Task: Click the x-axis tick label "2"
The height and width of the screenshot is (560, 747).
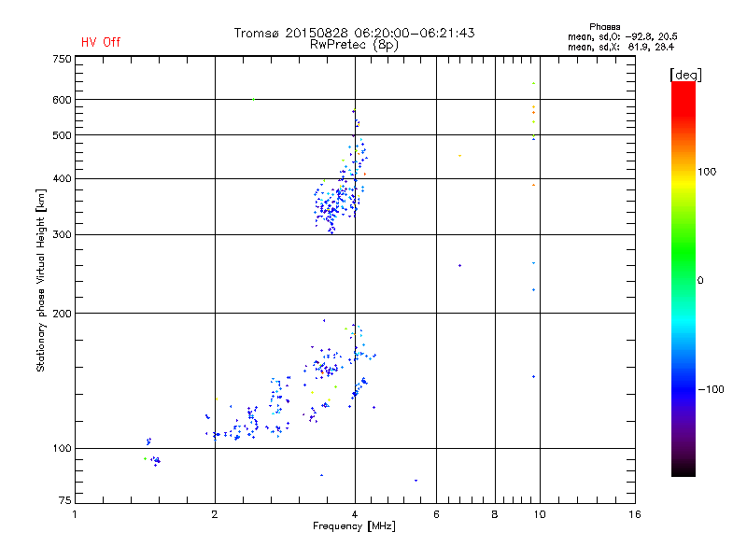Action: tap(215, 514)
